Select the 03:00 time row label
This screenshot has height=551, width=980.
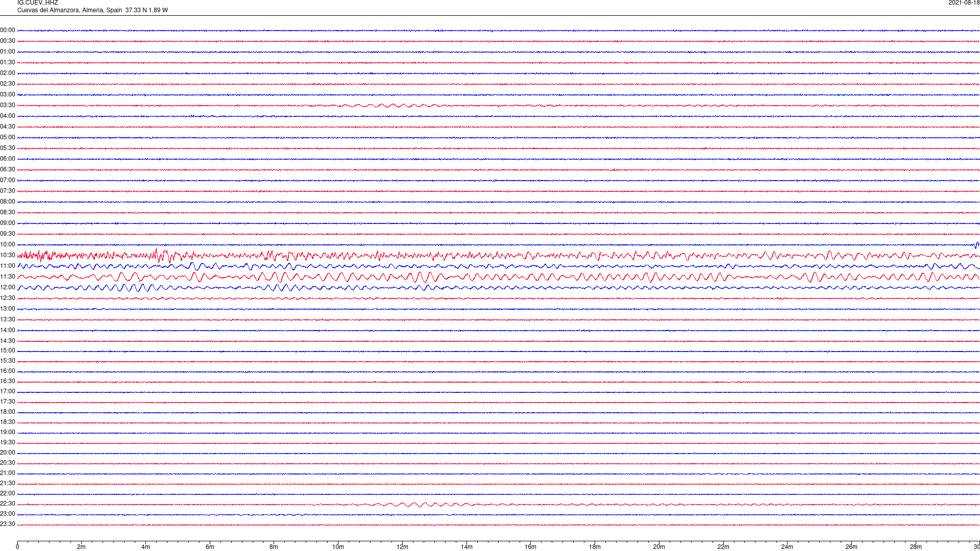(x=8, y=94)
